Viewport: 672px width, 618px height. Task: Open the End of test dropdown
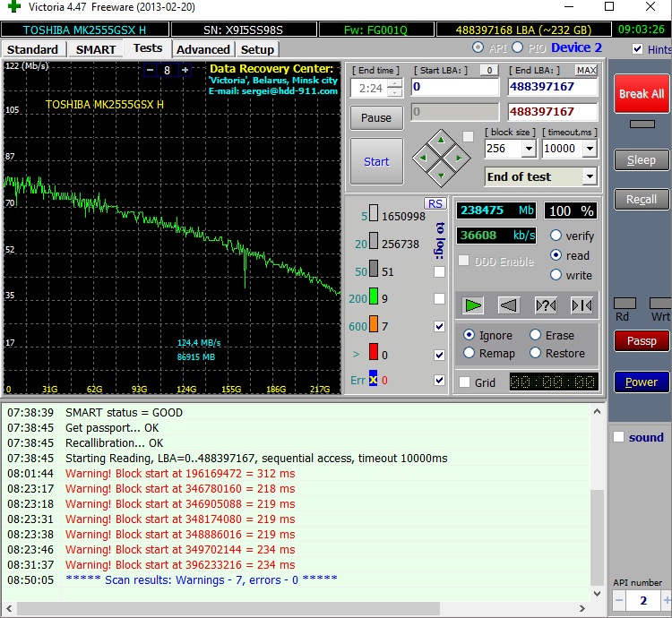click(x=590, y=176)
